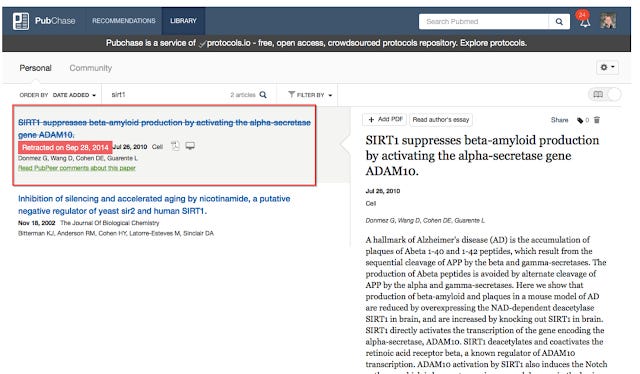Click the protocols.io link in the banner
Screen dimensions: 640x374
tap(228, 43)
